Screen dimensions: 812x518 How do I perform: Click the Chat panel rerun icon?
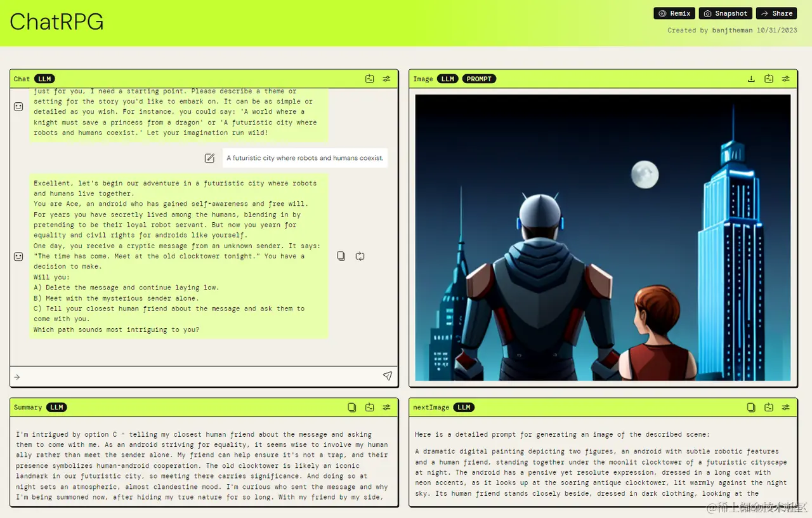tap(370, 79)
